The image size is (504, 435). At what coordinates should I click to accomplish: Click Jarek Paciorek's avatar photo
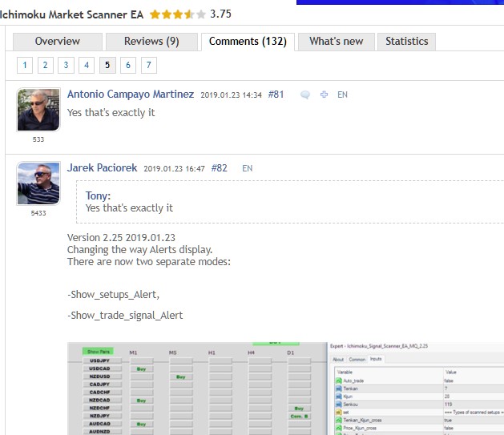(38, 183)
